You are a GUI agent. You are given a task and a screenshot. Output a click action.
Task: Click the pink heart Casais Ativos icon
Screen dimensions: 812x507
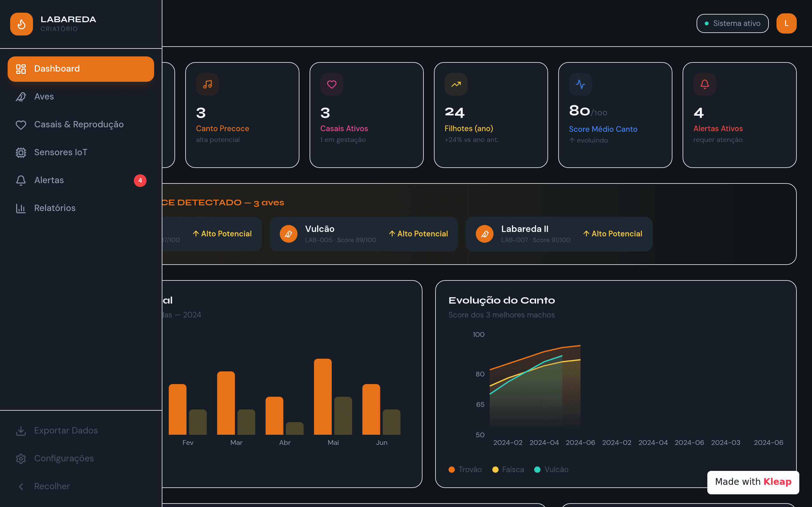click(331, 84)
